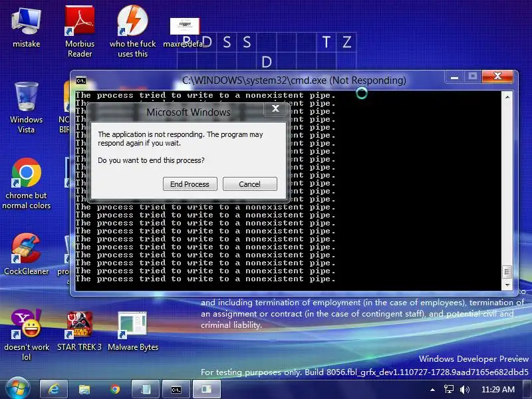Open the 'mistake' computer desktop icon
Image resolution: width=532 pixels, height=399 pixels.
26,28
